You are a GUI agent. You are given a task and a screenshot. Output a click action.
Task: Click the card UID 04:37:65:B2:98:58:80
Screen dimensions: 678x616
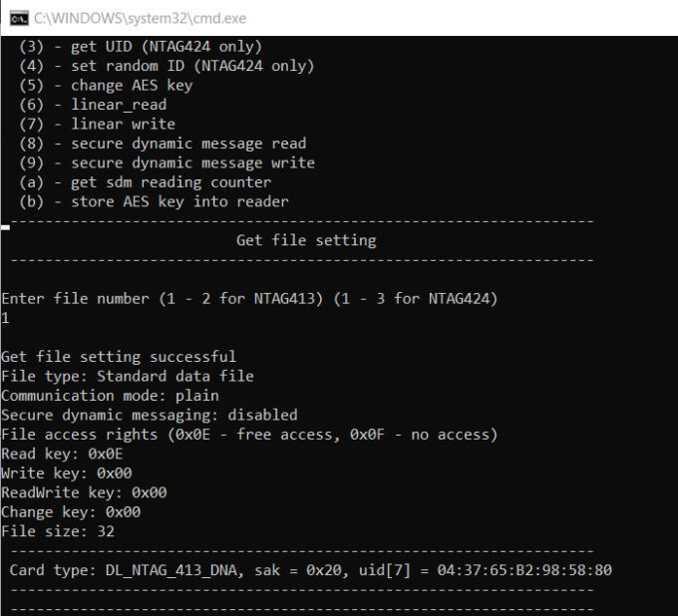click(524, 570)
